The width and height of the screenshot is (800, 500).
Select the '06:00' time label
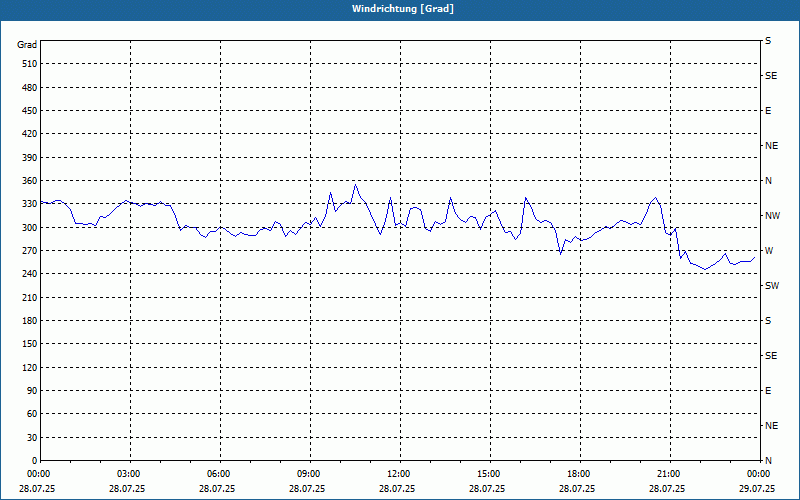[x=219, y=474]
